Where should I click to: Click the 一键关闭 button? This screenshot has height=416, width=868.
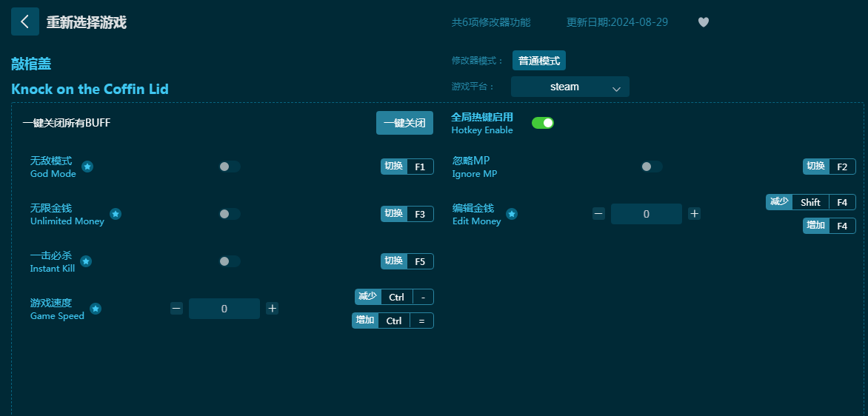click(x=404, y=123)
